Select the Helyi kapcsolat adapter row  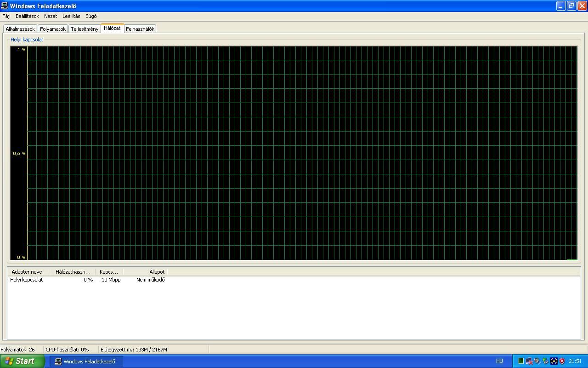[87, 280]
